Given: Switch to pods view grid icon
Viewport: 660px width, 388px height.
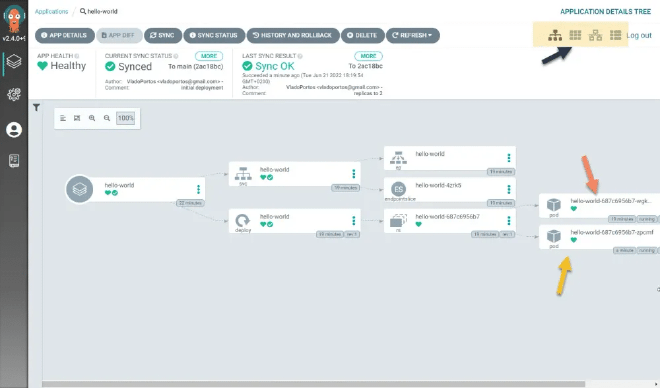Looking at the screenshot, I should 575,35.
